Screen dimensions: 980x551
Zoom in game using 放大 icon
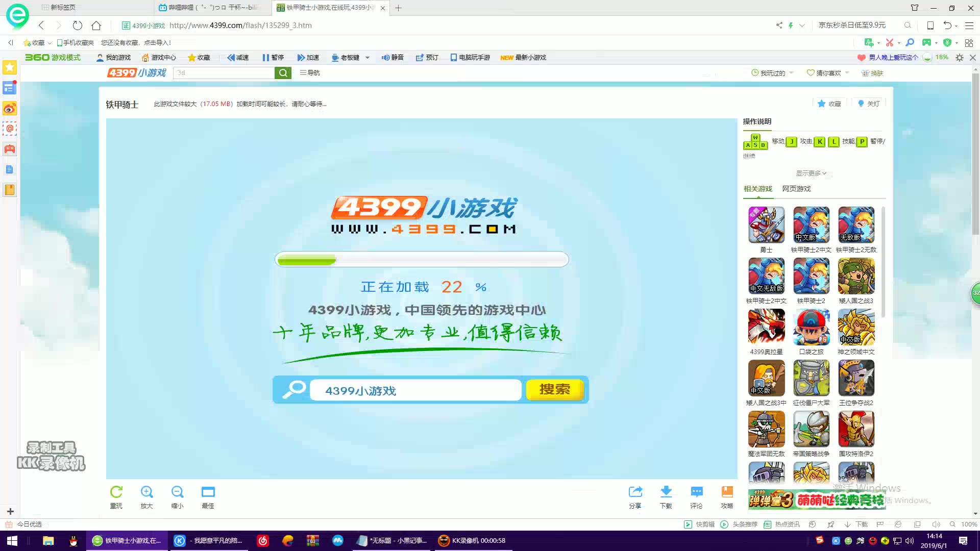click(x=146, y=492)
